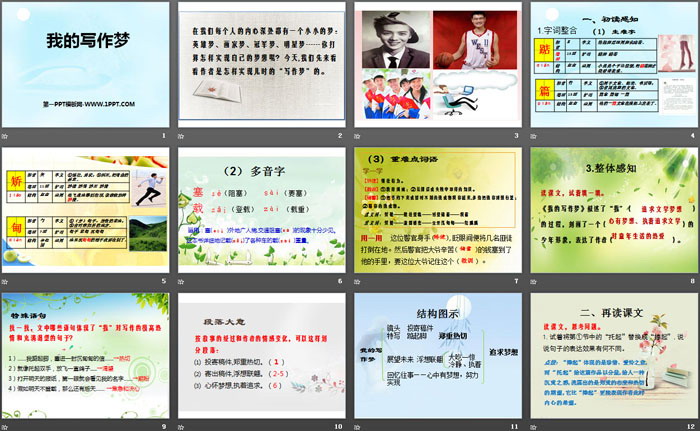Click the animation star icon under slide 9
The height and width of the screenshot is (431, 700).
click(5, 427)
